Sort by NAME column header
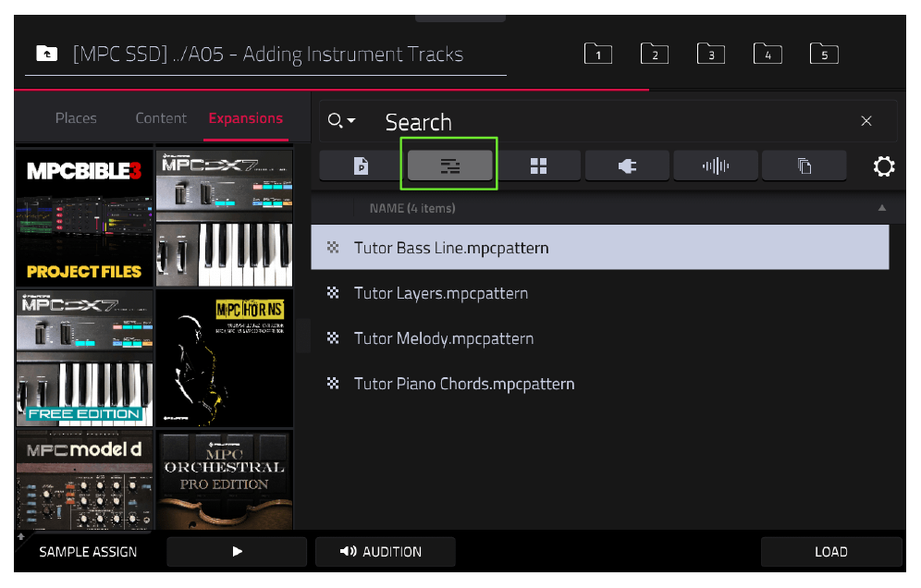Screen dimensions: 921x588 pyautogui.click(x=412, y=208)
